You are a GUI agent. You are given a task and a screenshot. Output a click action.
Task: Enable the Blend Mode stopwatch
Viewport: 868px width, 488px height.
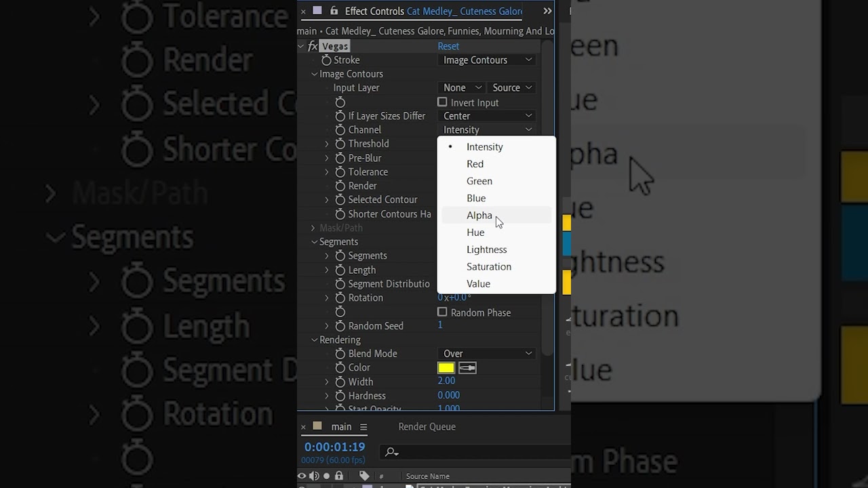(x=340, y=354)
